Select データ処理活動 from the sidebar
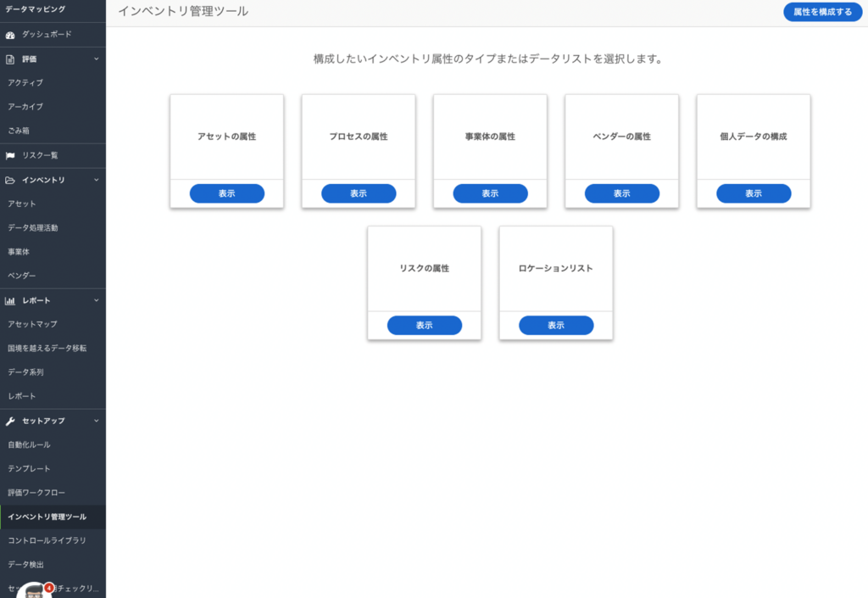The width and height of the screenshot is (868, 598). click(32, 227)
